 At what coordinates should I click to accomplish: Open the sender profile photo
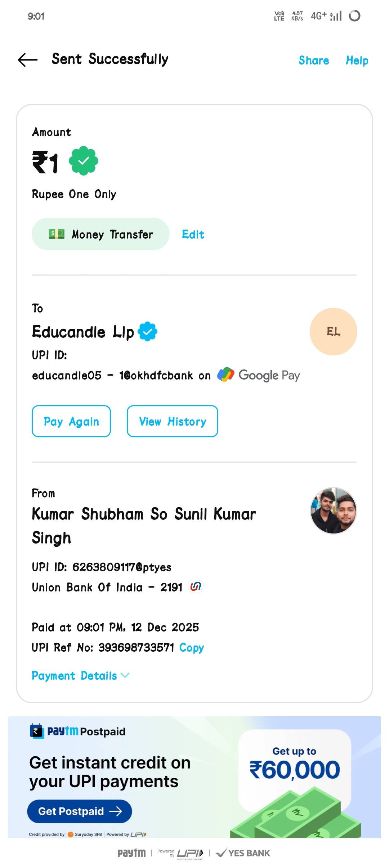click(333, 510)
